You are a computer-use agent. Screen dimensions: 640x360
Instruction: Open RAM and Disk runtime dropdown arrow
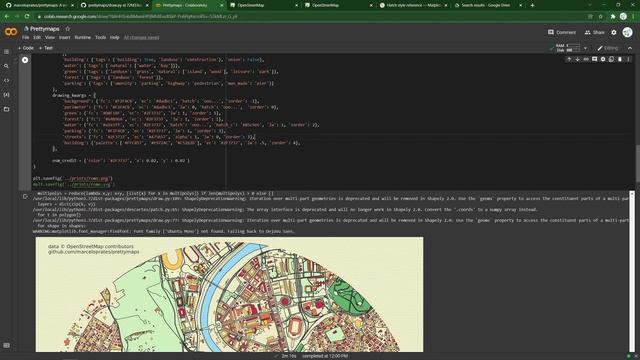585,48
